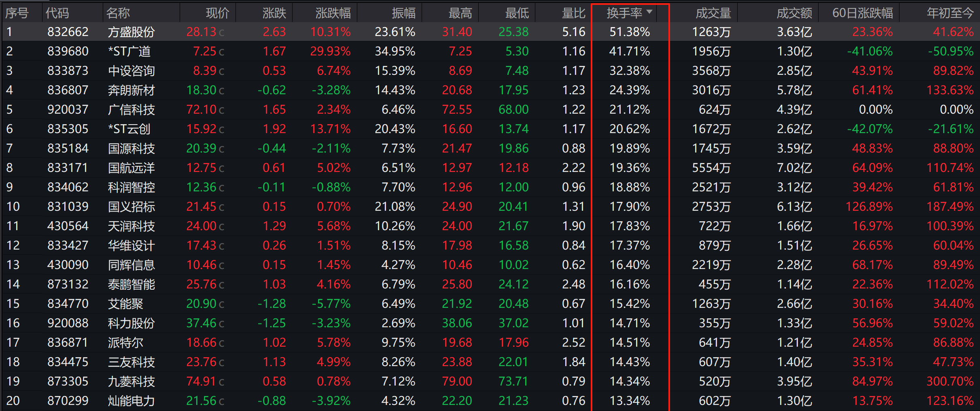The height and width of the screenshot is (411, 980).
Task: Sort by the 最低 column header
Action: pyautogui.click(x=517, y=13)
